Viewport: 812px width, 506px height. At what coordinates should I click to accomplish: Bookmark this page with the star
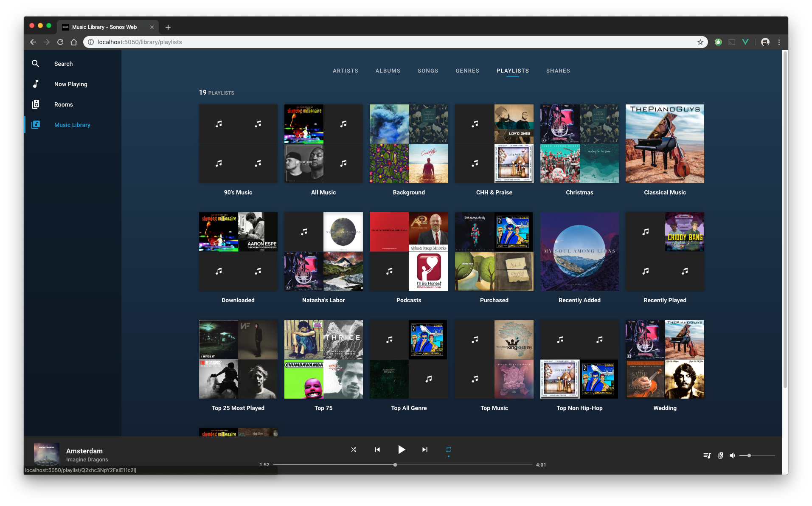tap(700, 42)
